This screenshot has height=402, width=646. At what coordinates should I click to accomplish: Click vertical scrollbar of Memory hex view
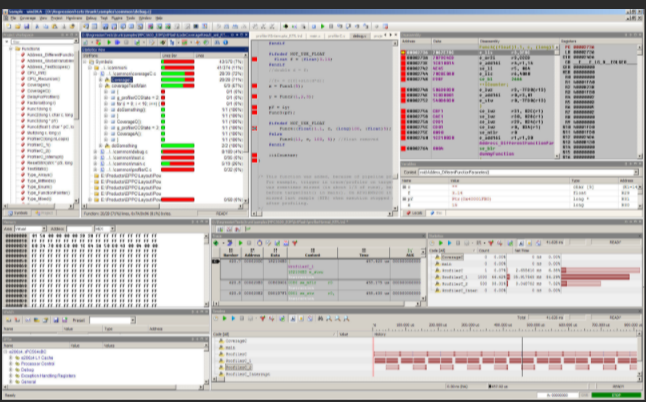[206, 270]
